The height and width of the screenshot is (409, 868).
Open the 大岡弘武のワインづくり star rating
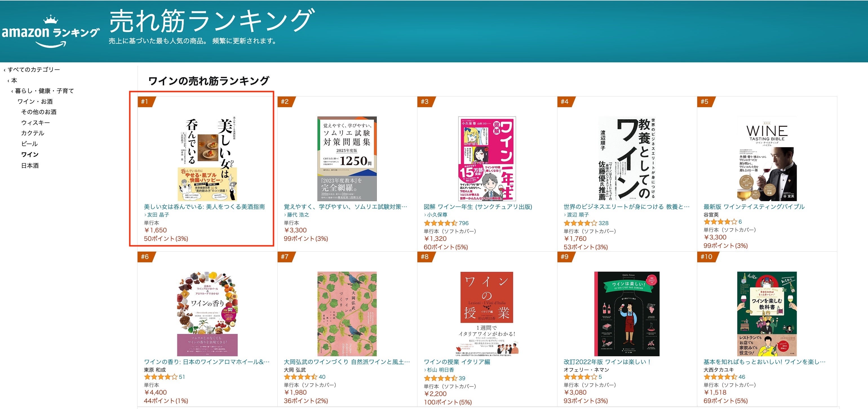pyautogui.click(x=300, y=377)
